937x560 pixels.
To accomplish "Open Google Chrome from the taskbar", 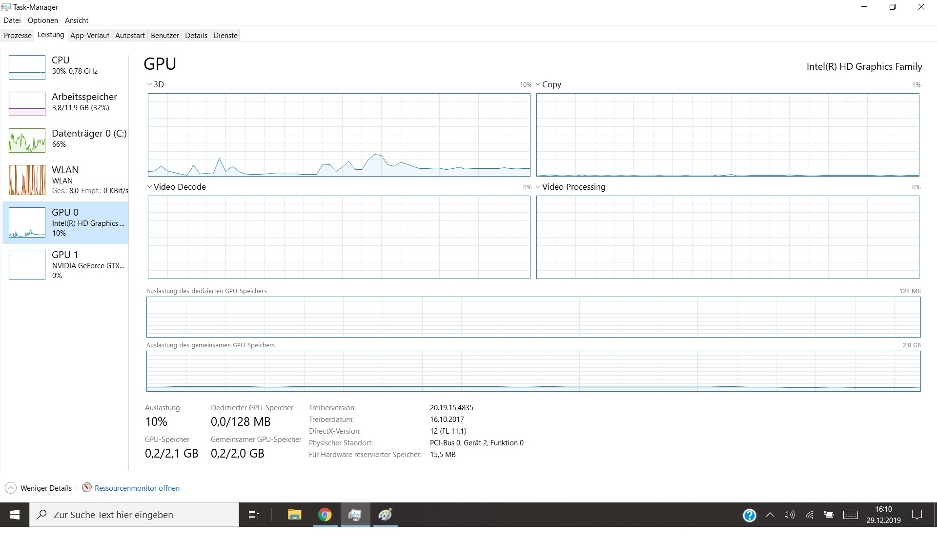I will pos(325,515).
